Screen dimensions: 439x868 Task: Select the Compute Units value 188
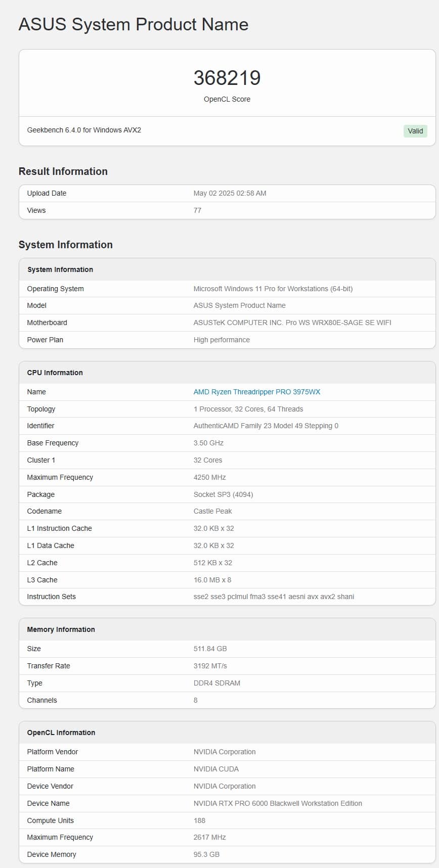pos(200,820)
